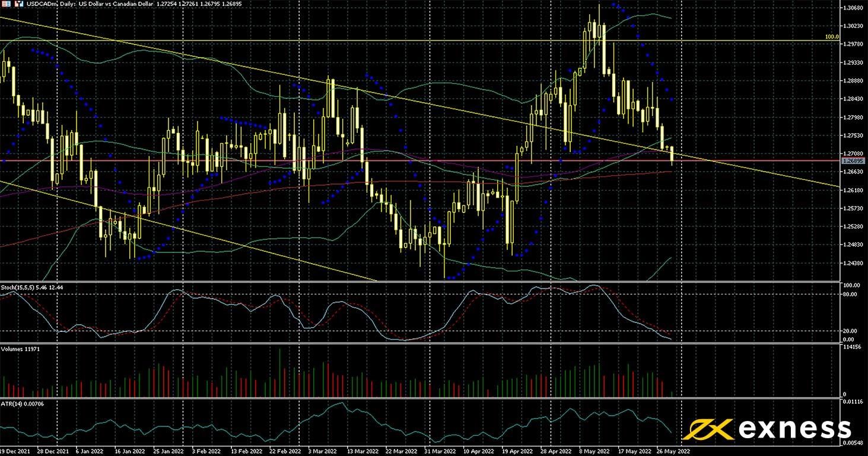This screenshot has width=868, height=456.
Task: Click the Fibonacci 100.0 level label
Action: tap(832, 37)
